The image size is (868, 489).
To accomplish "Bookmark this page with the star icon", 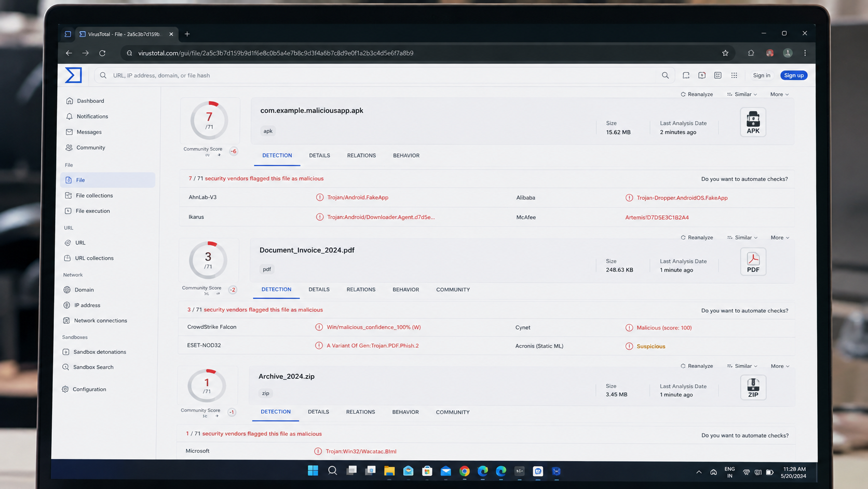I will click(725, 53).
